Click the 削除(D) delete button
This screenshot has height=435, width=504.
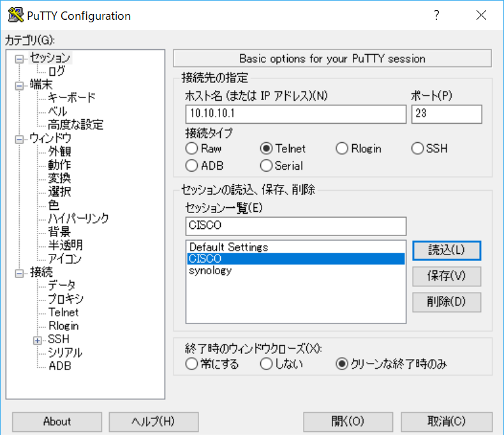[x=447, y=302]
